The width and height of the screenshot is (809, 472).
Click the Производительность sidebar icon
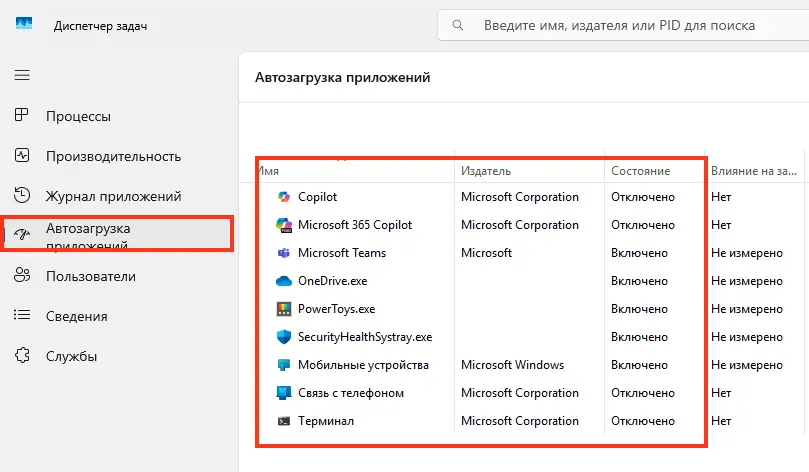click(22, 155)
